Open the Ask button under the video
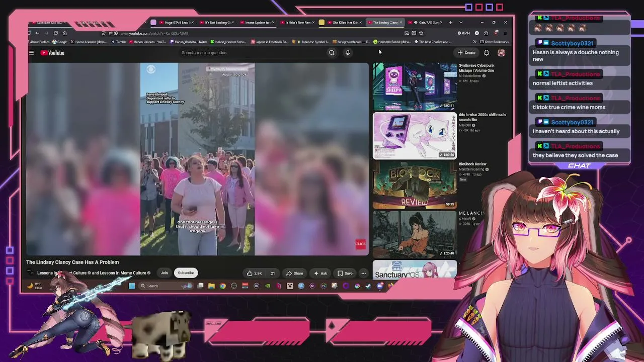Screen dimensions: 644x362 pyautogui.click(x=320, y=273)
